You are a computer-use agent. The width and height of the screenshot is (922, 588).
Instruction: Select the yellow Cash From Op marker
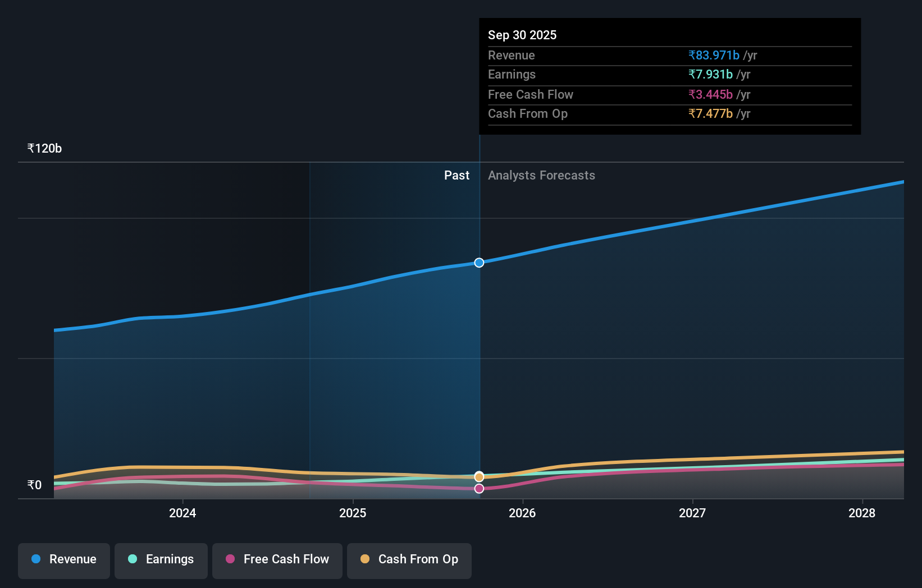click(479, 476)
